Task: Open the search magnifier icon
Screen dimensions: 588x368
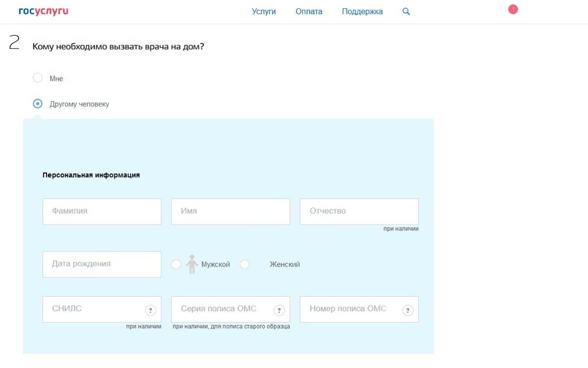Action: 406,11
